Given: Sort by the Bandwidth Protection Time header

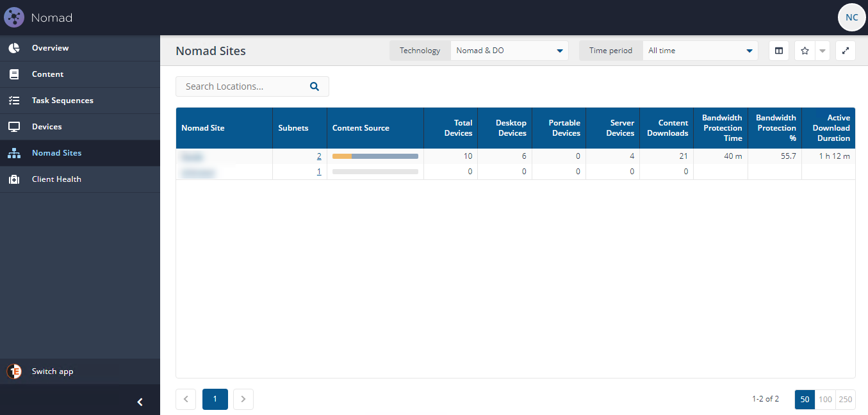Looking at the screenshot, I should tap(721, 128).
